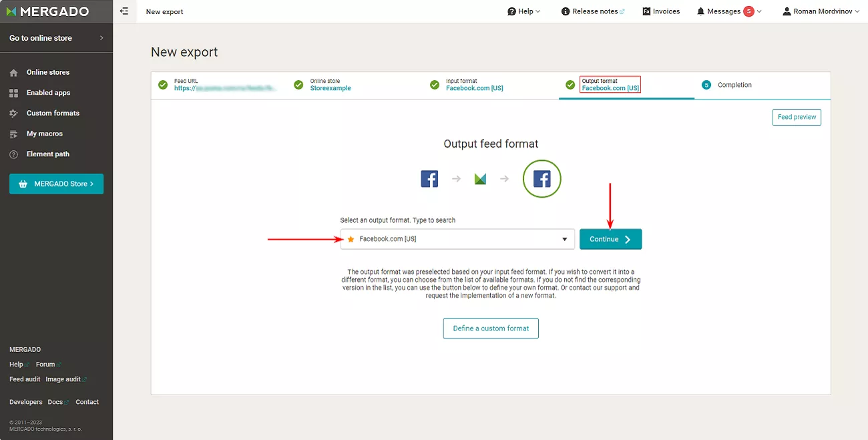Click the star icon beside Facebook.com [US]
Viewport: 868px width, 440px height.
pos(351,239)
